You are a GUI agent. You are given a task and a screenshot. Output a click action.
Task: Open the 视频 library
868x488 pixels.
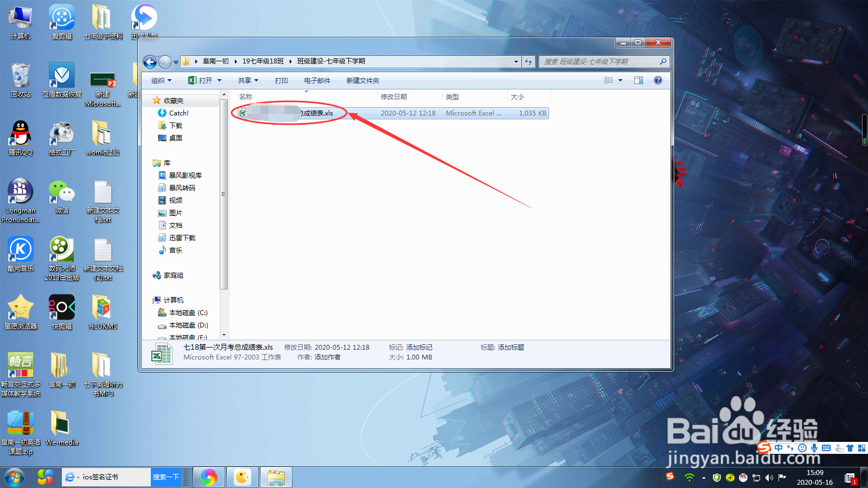(170, 200)
